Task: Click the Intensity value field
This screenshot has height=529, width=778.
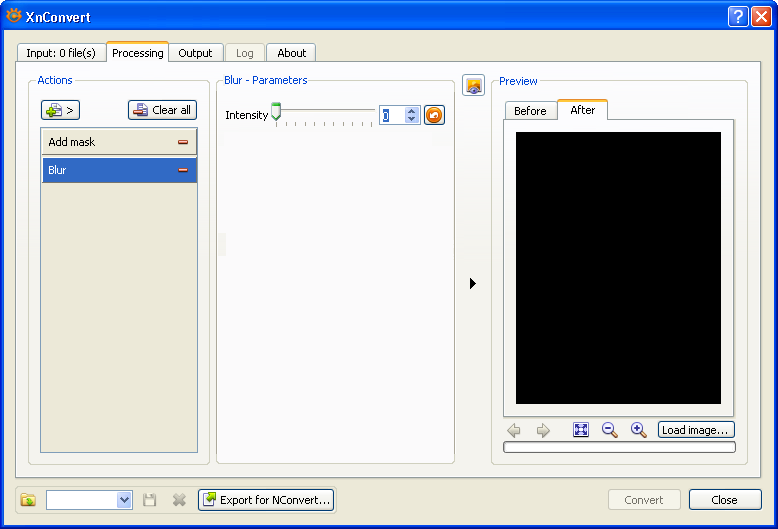Action: pos(392,115)
